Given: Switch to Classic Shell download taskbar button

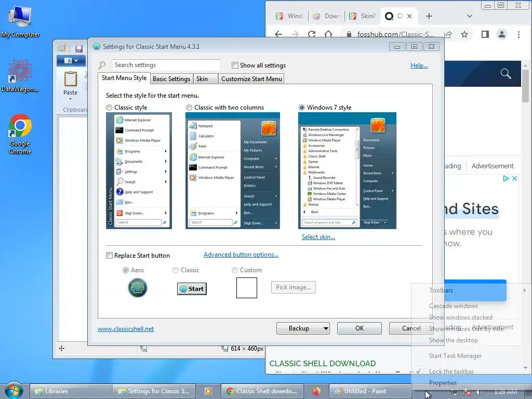Looking at the screenshot, I should pyautogui.click(x=262, y=391).
